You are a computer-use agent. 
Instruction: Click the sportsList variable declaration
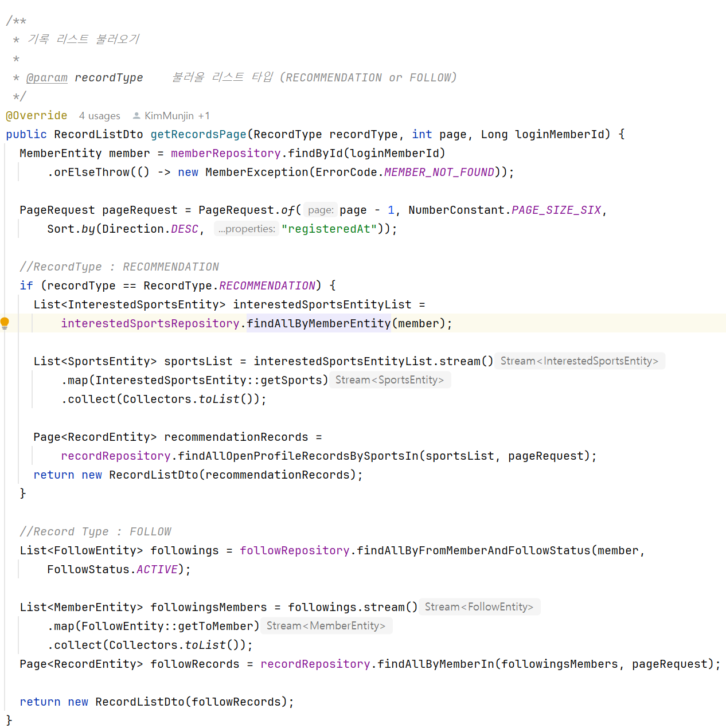[198, 361]
